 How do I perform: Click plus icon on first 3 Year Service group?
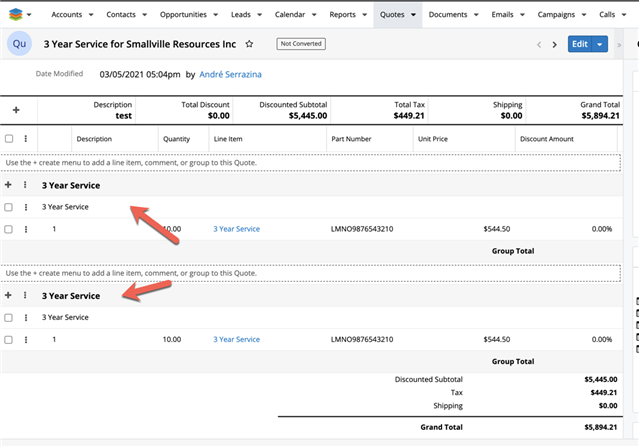tap(9, 185)
